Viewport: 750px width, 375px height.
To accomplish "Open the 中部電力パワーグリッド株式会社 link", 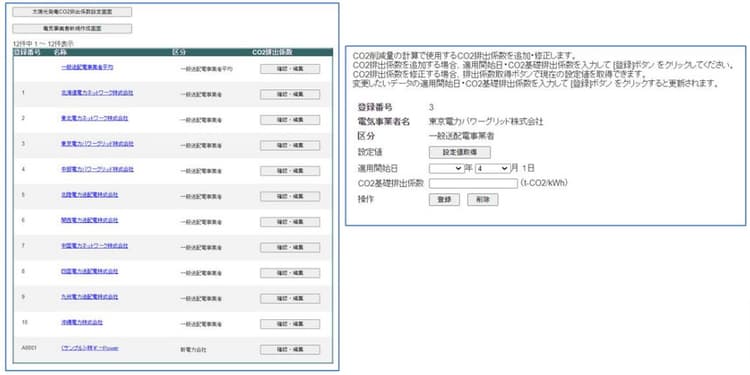I will [x=98, y=169].
